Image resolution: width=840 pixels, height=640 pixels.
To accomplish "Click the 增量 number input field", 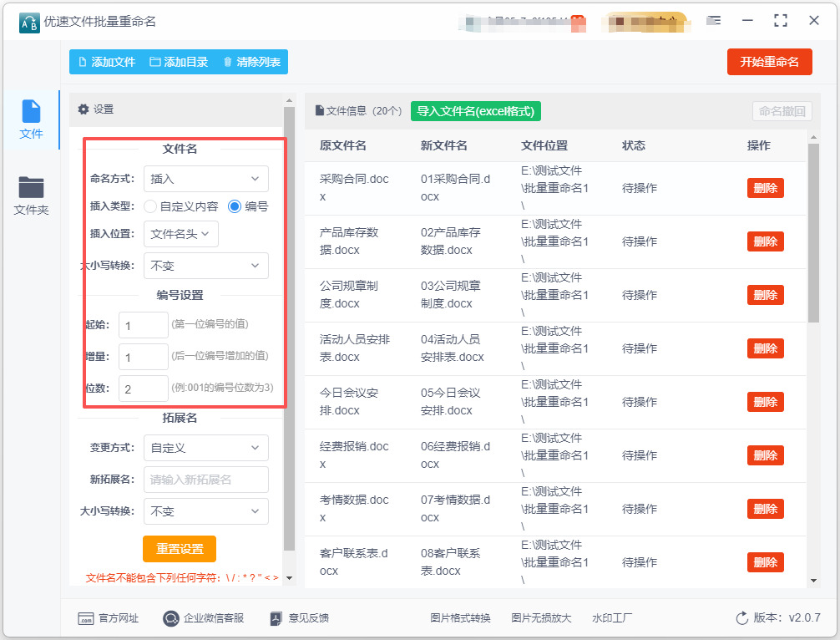I will tap(144, 357).
